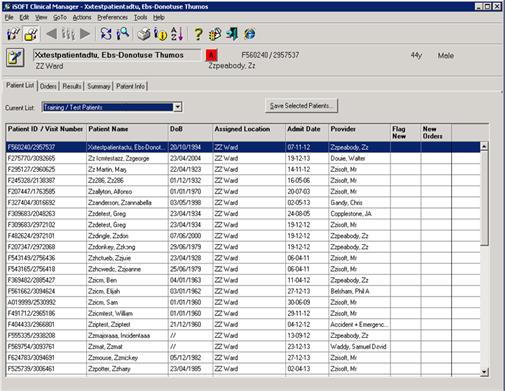Open the View menu
Screen dimensions: 505x391
41,17
